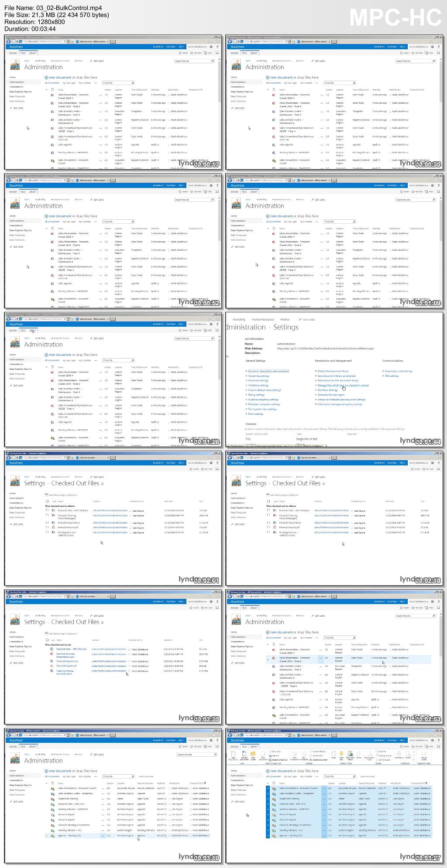447x868 pixels.
Task: Click Delete this document library link
Action: [x=333, y=371]
